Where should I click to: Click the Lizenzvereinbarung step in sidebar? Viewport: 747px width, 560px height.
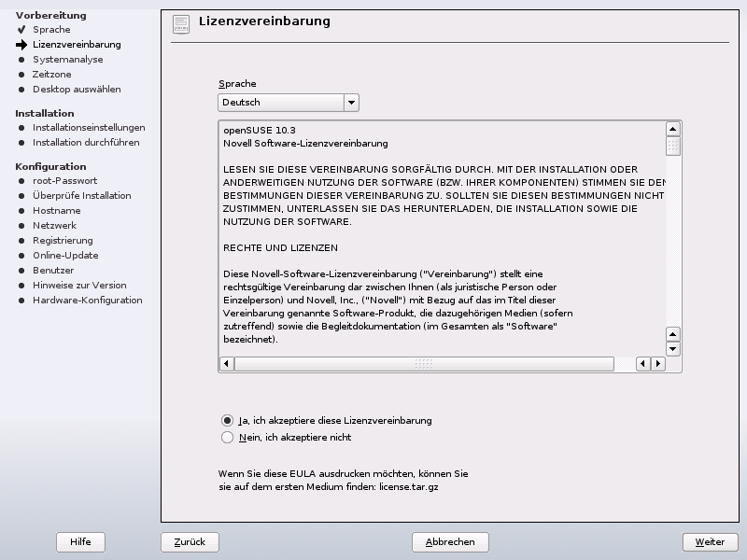[x=77, y=45]
